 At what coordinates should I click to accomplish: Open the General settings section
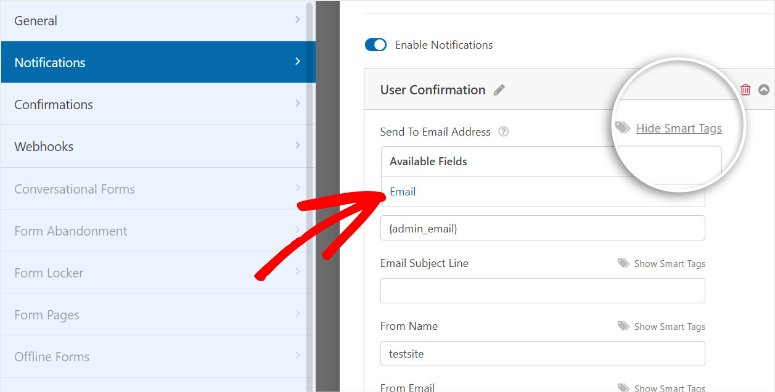pos(158,21)
